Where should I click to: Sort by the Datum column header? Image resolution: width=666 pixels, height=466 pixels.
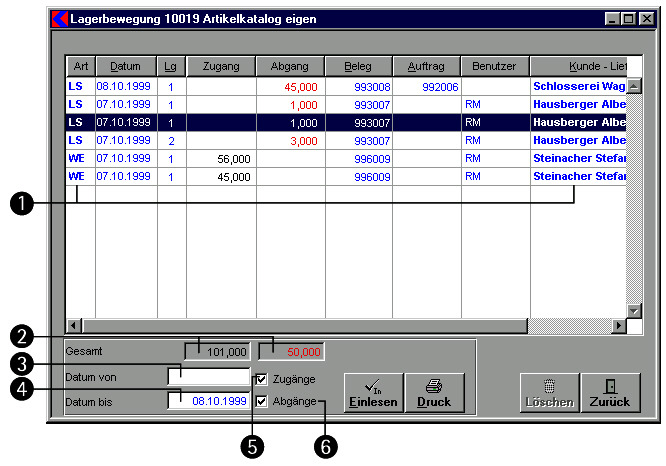[x=126, y=66]
